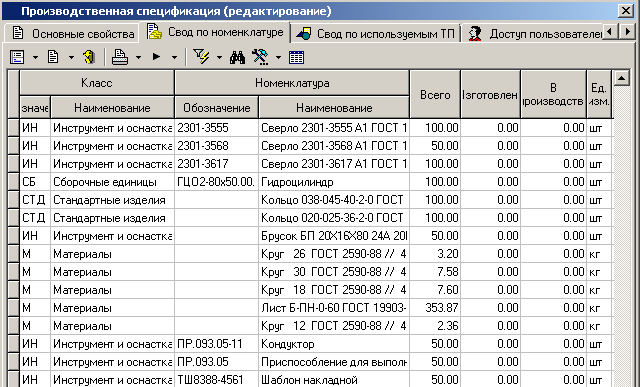Click Кольцо 038-045-40-2-0 ГОСТ cell
Viewport: 640px width, 387px height.
(x=334, y=200)
